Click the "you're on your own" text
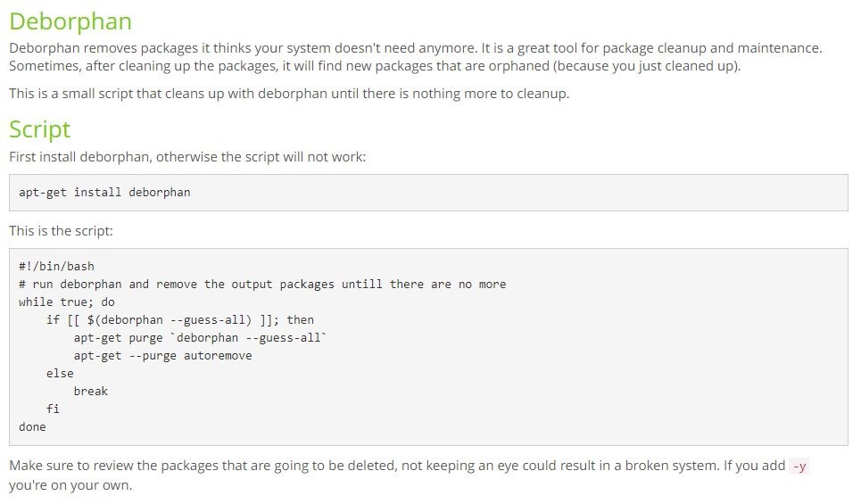 (x=70, y=486)
